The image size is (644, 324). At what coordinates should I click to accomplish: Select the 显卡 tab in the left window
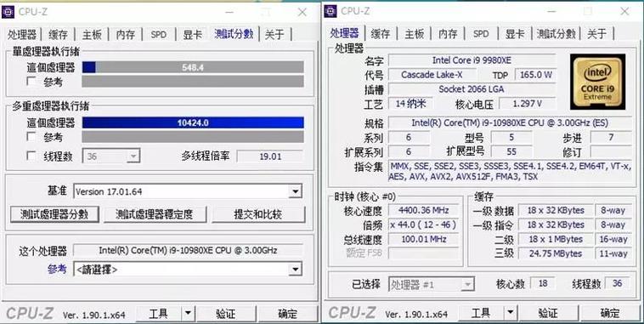192,34
